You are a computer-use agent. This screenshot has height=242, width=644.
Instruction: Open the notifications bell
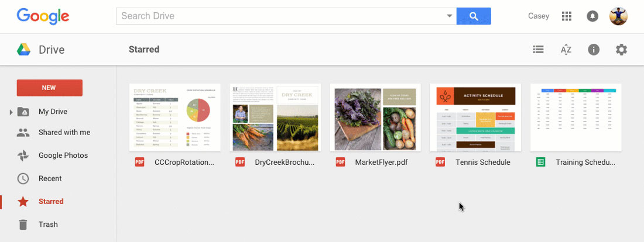[592, 16]
